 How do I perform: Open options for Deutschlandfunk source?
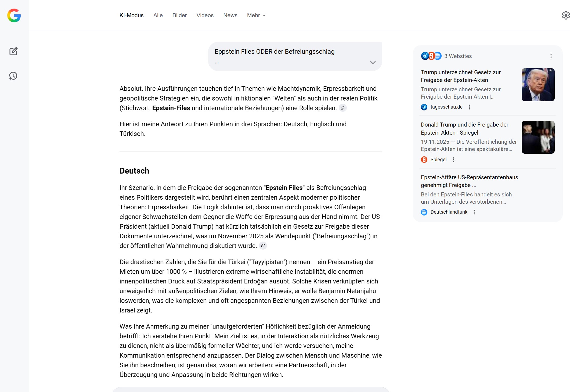pos(474,212)
